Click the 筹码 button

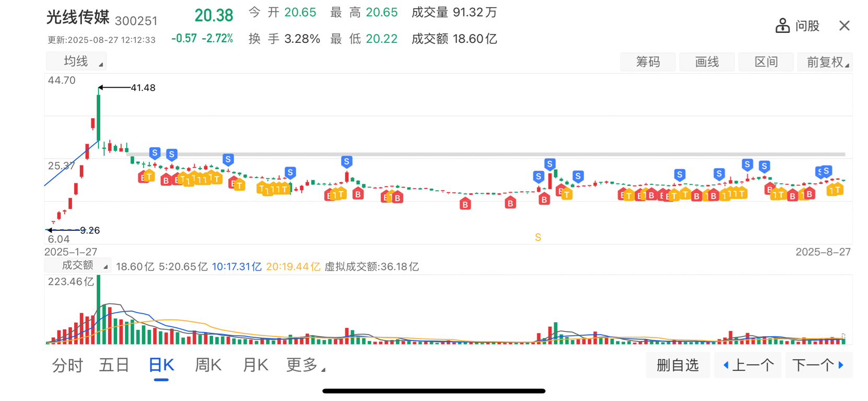tap(648, 62)
